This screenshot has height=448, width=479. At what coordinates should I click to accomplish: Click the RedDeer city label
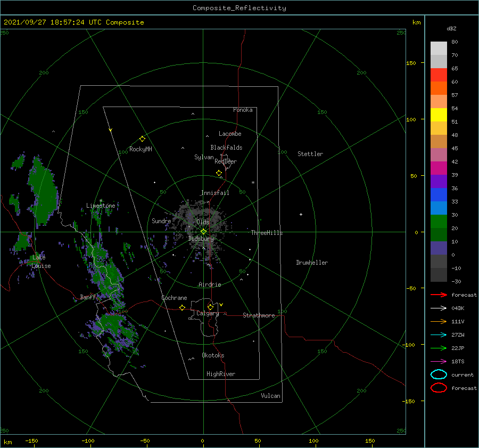pyautogui.click(x=226, y=161)
